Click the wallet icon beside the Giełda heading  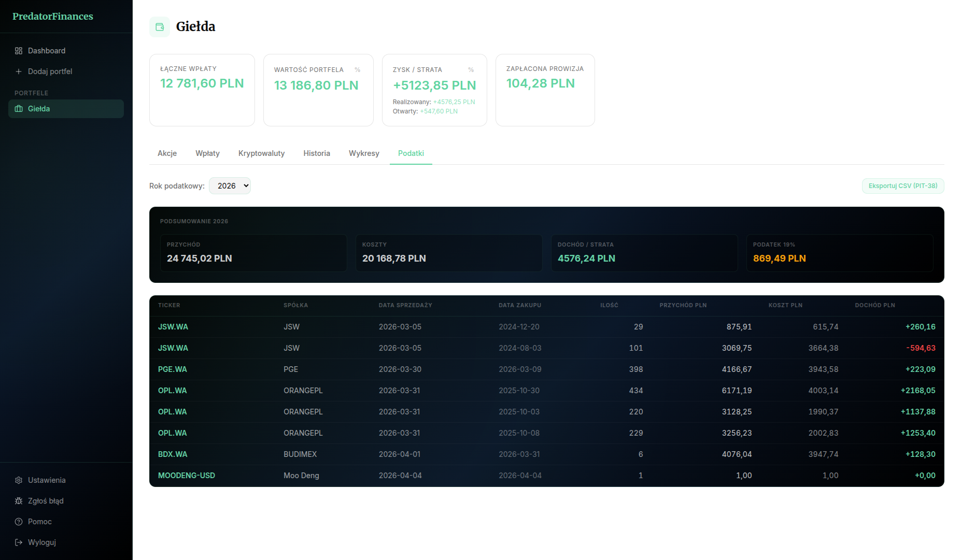click(x=159, y=26)
